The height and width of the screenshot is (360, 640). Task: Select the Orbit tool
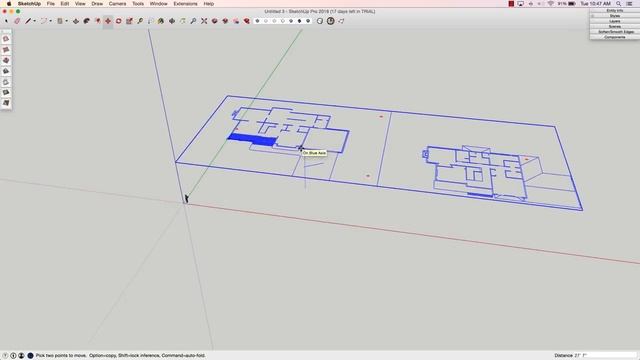(172, 21)
